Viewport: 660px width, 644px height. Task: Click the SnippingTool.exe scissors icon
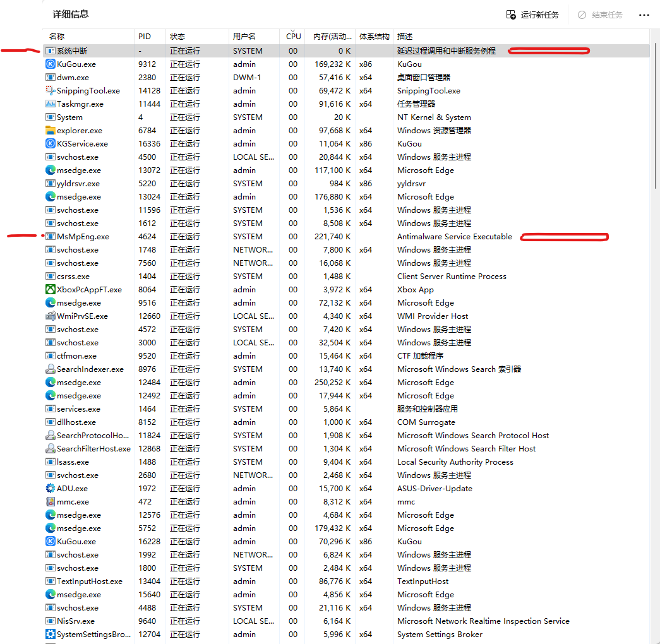[x=50, y=90]
